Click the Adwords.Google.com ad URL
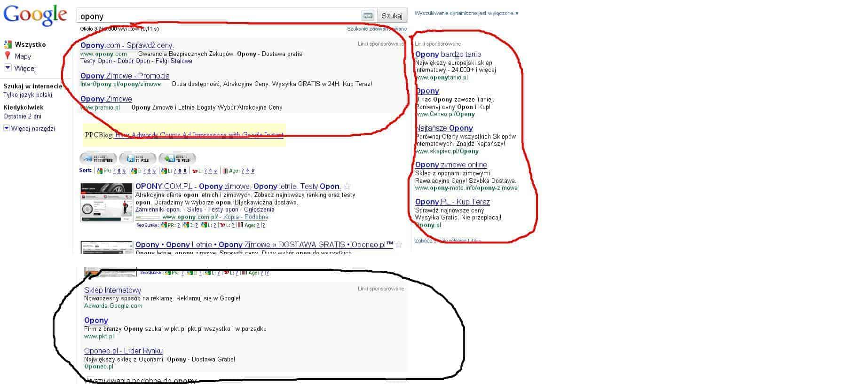This screenshot has width=868, height=384. point(113,306)
